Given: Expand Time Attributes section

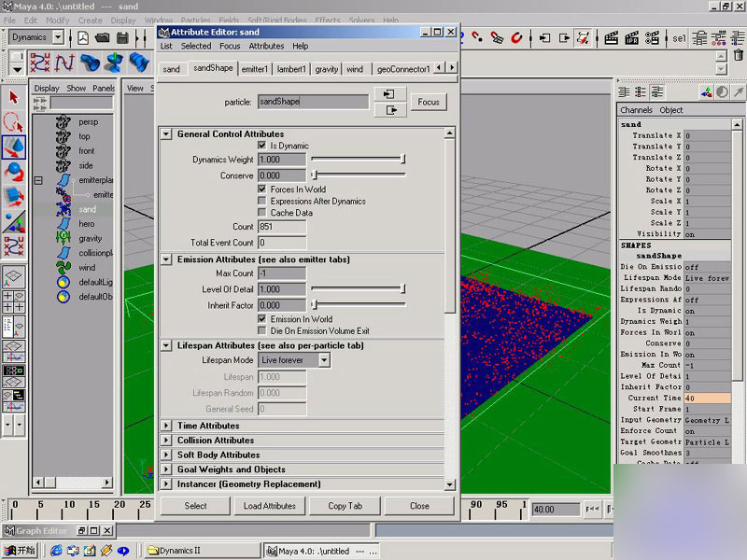Looking at the screenshot, I should 166,426.
